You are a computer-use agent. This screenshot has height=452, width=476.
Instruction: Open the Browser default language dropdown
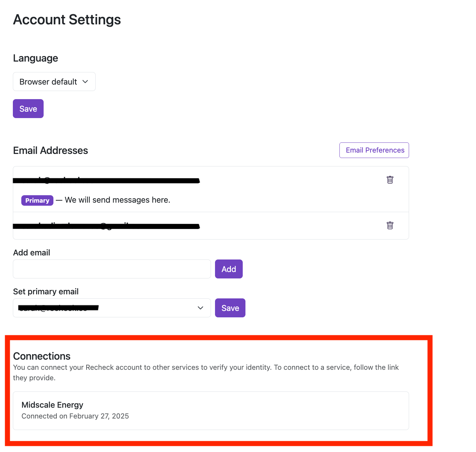54,82
